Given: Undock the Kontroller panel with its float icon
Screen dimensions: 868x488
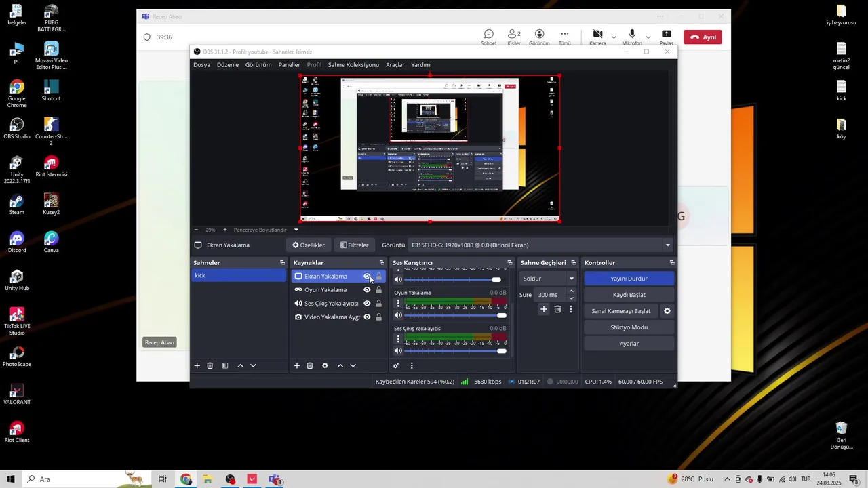Looking at the screenshot, I should pyautogui.click(x=672, y=263).
